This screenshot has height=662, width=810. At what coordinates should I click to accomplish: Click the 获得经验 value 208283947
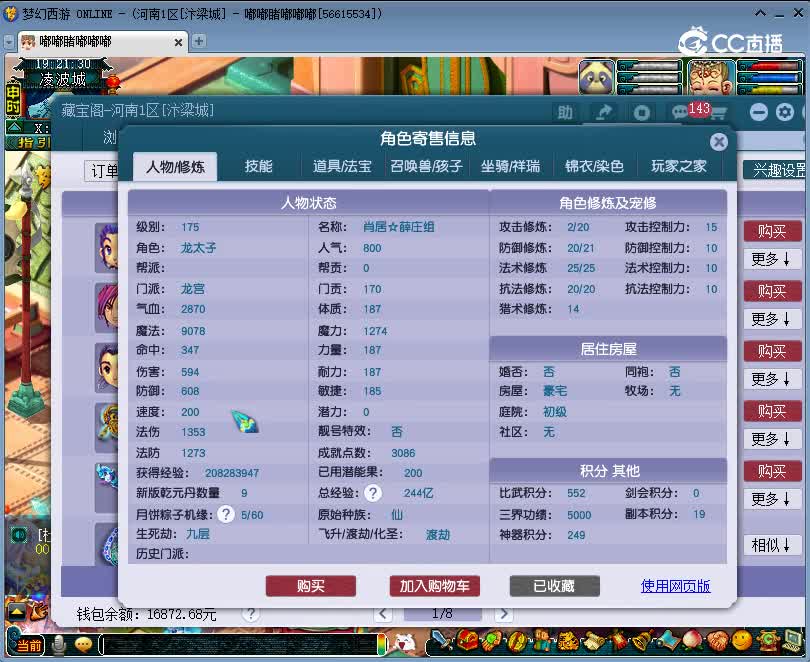click(x=232, y=473)
